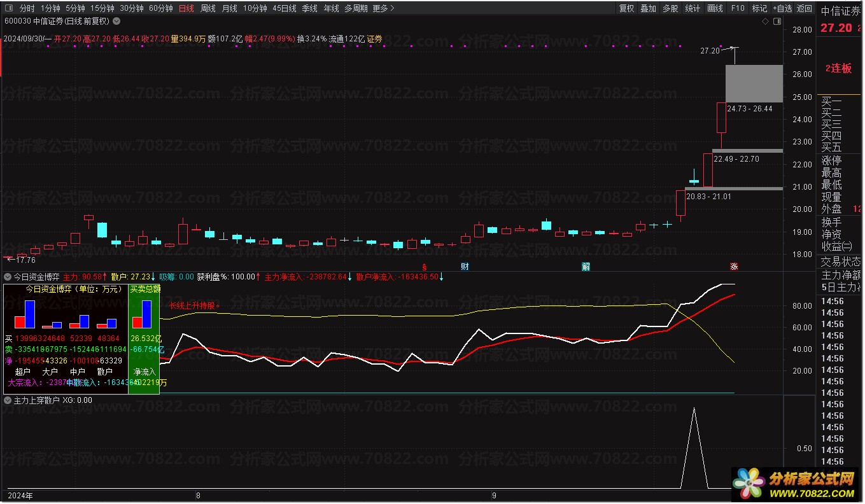Open the 更多 periods menu
This screenshot has height=504, width=865.
tap(383, 8)
